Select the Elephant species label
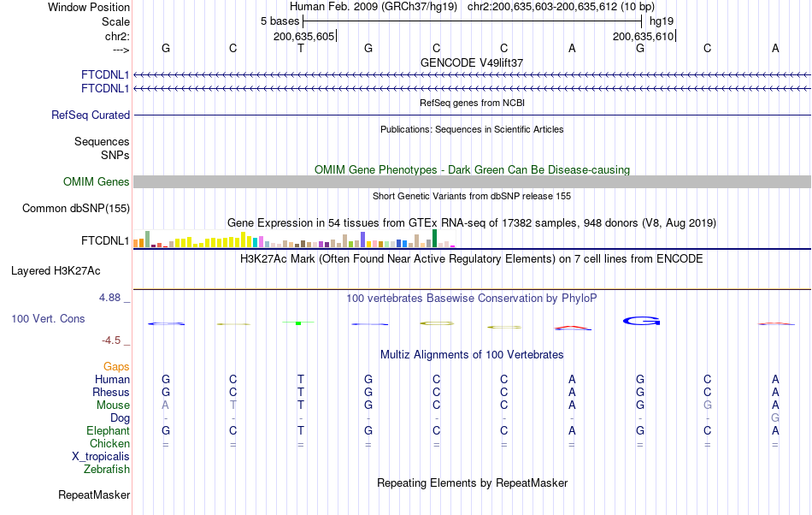 click(108, 430)
